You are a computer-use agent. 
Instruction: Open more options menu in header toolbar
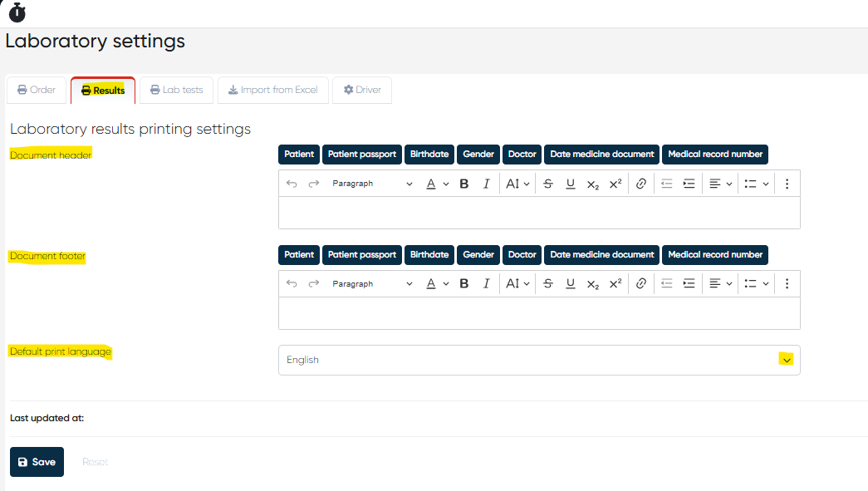tap(787, 184)
